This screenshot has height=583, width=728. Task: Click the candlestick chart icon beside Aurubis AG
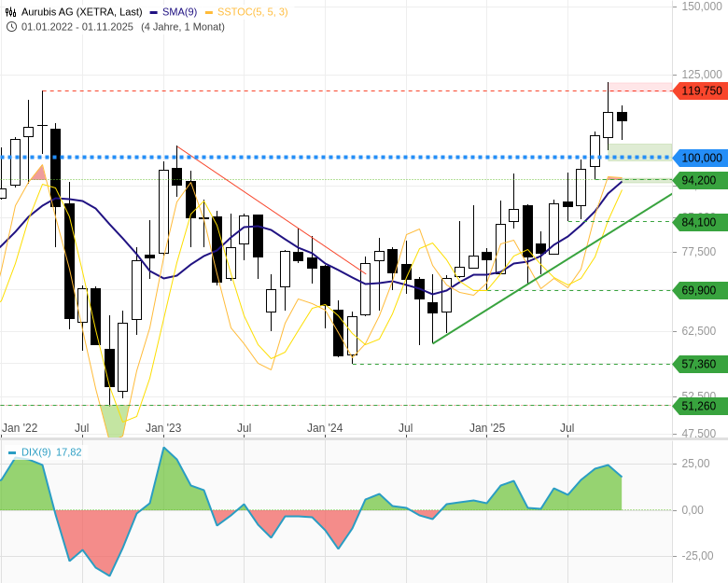11,12
